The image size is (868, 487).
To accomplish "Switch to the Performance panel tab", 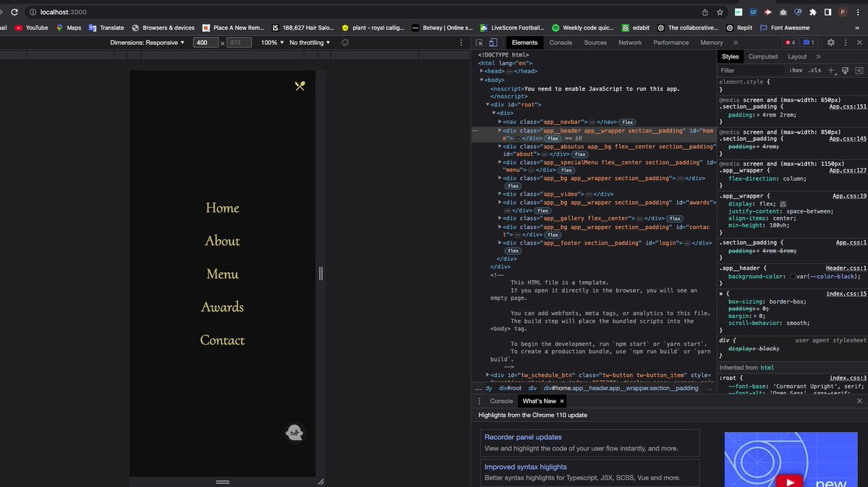I will (x=671, y=43).
